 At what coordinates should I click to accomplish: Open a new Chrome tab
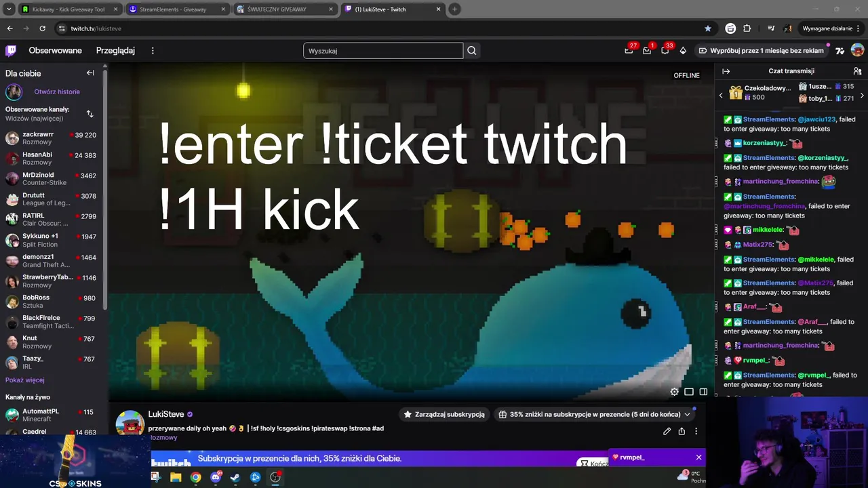click(x=454, y=9)
